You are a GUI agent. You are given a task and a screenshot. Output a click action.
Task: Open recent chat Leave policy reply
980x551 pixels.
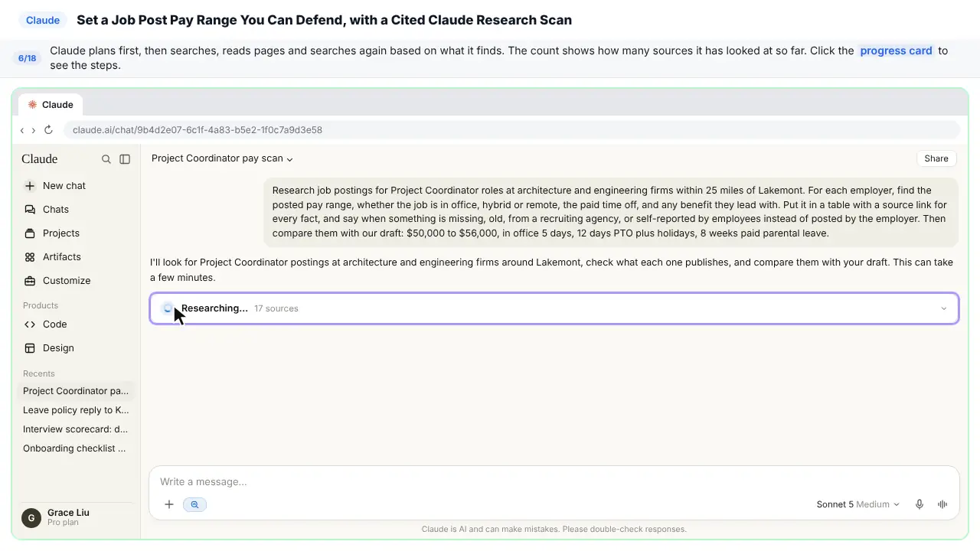pyautogui.click(x=76, y=410)
